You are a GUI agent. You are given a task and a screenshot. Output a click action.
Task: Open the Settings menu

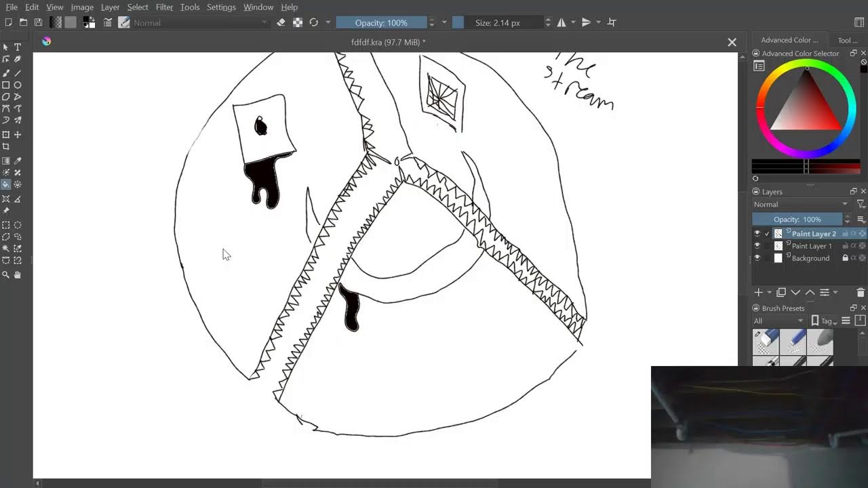point(221,7)
